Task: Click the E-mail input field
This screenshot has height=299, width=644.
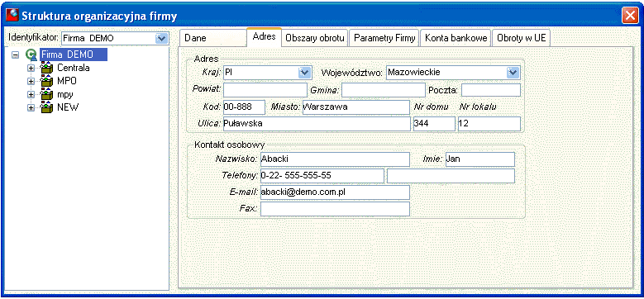Action: pos(335,192)
